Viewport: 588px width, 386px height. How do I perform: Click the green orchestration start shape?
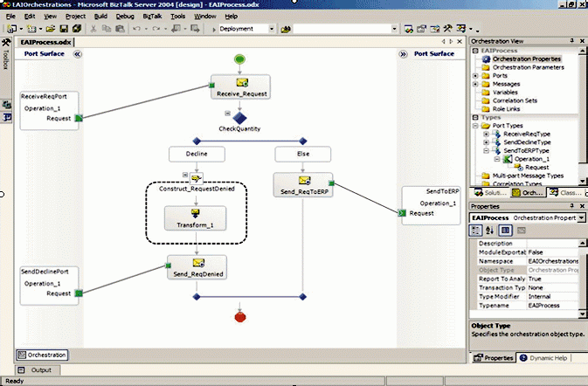pos(240,59)
